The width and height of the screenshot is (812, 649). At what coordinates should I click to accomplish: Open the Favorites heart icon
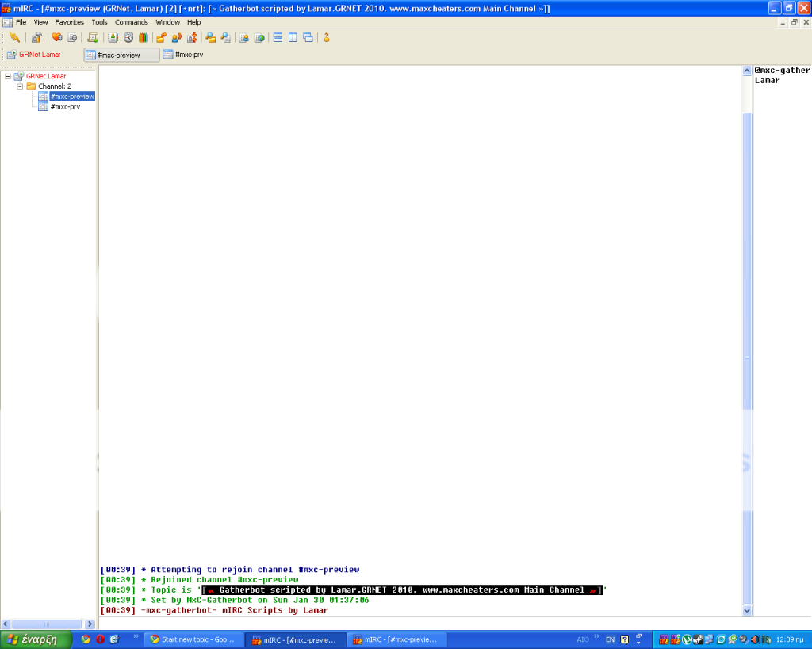pyautogui.click(x=57, y=37)
